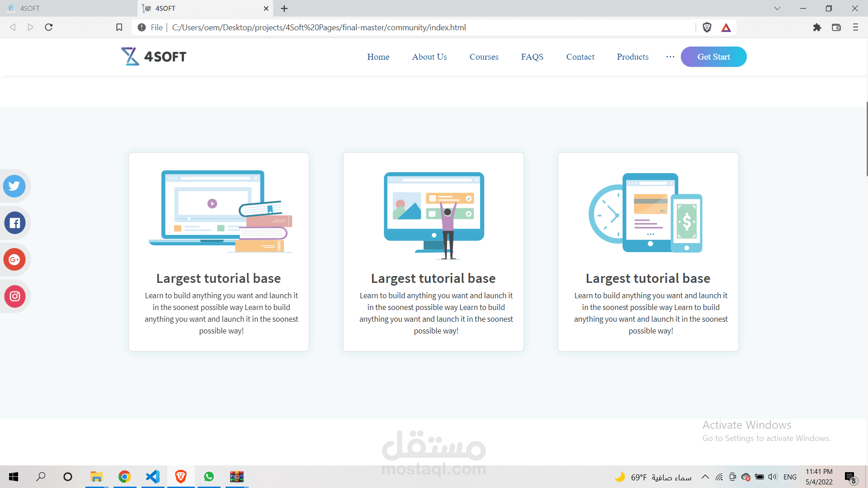Screen dimensions: 868x488
Task: Click the Get Start button
Action: tap(713, 57)
